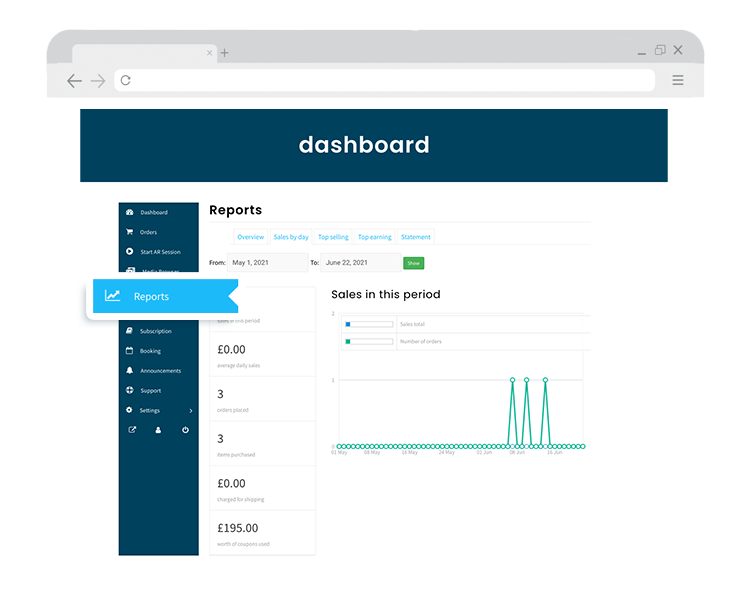Open the browser hamburger menu
The height and width of the screenshot is (592, 748).
[x=678, y=80]
